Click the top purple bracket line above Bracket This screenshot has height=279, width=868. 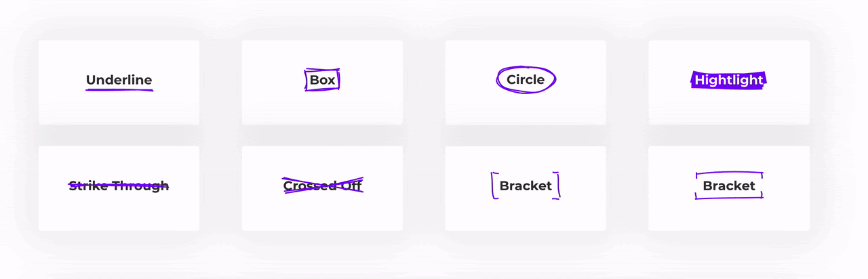click(729, 173)
